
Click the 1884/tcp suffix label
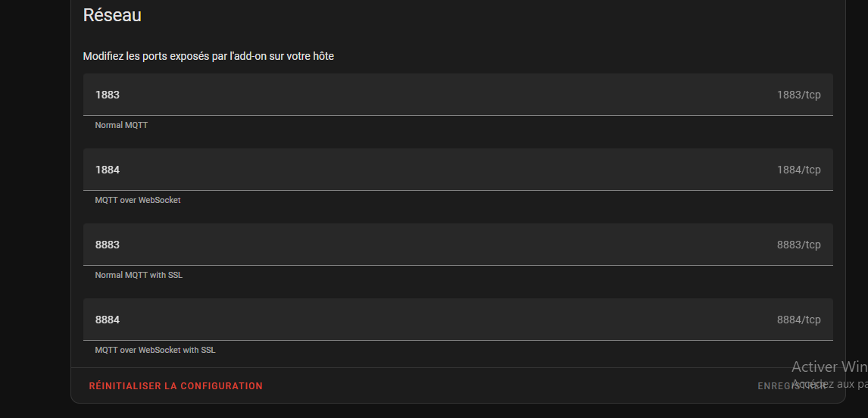pyautogui.click(x=798, y=170)
